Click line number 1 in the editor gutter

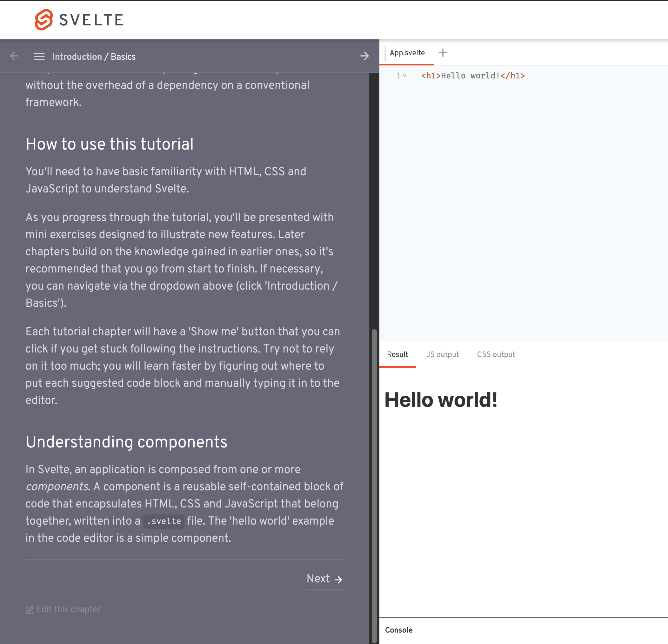click(x=398, y=75)
